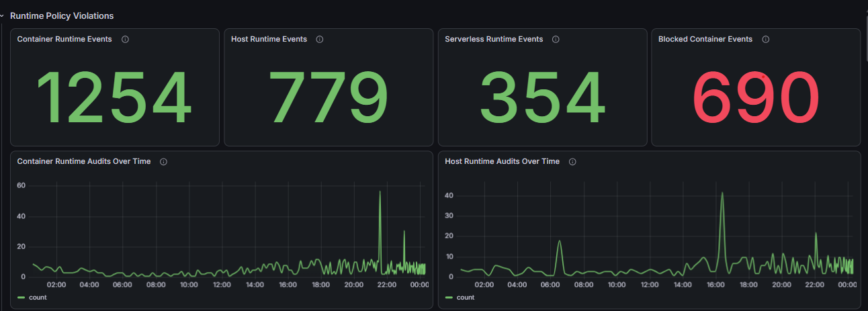
Task: Toggle count series in Container Runtime Audits legend
Action: tap(38, 297)
